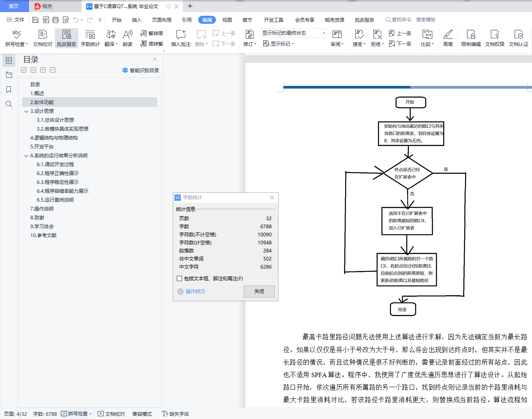Image resolution: width=532 pixels, height=419 pixels.
Task: Convert text with 繁转简
Action: (152, 33)
